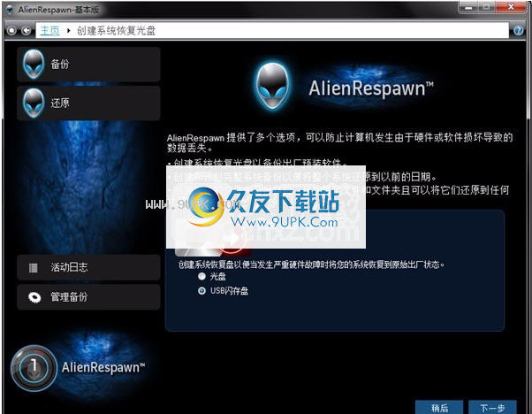Go to 主页 home breadcrumb link
This screenshot has width=532, height=414.
49,31
